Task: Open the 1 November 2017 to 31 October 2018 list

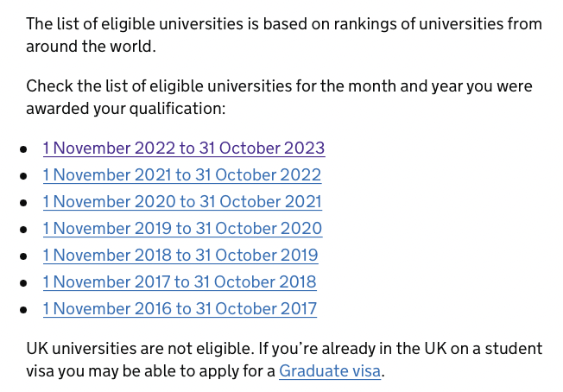Action: click(180, 282)
